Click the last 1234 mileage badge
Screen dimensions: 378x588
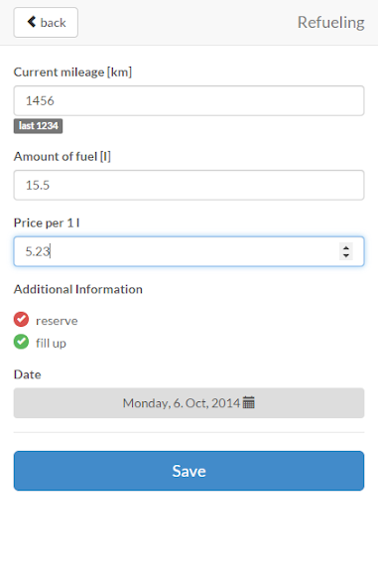(x=39, y=125)
